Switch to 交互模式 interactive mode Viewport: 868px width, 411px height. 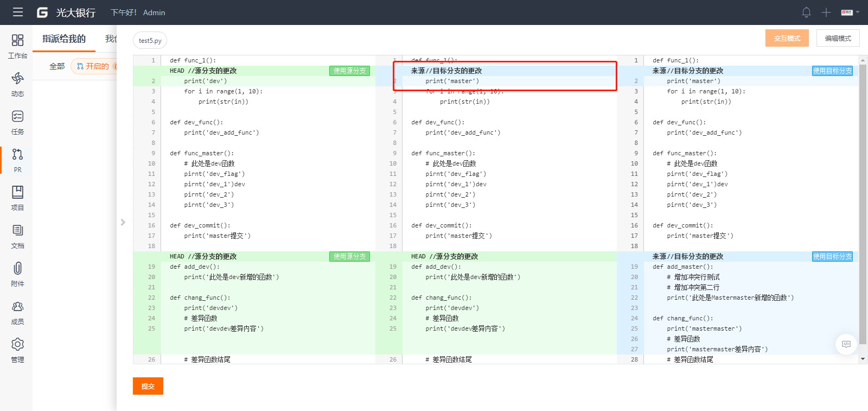point(787,39)
